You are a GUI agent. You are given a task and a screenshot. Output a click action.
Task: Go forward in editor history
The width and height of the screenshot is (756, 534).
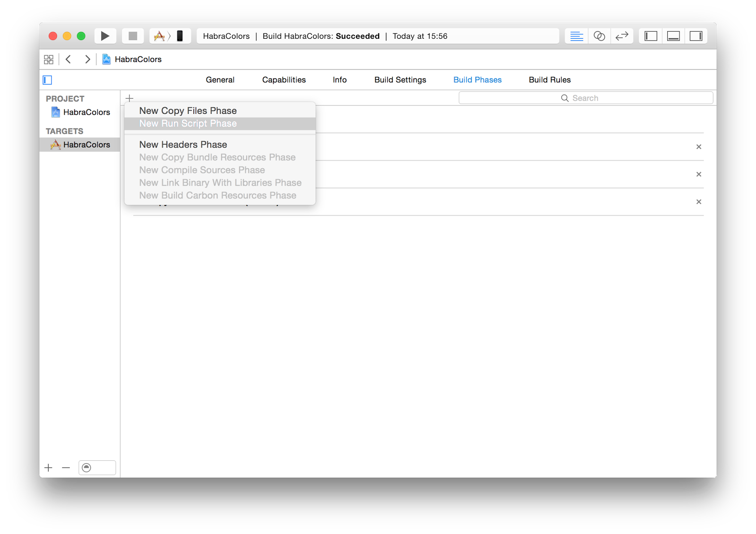click(x=87, y=59)
